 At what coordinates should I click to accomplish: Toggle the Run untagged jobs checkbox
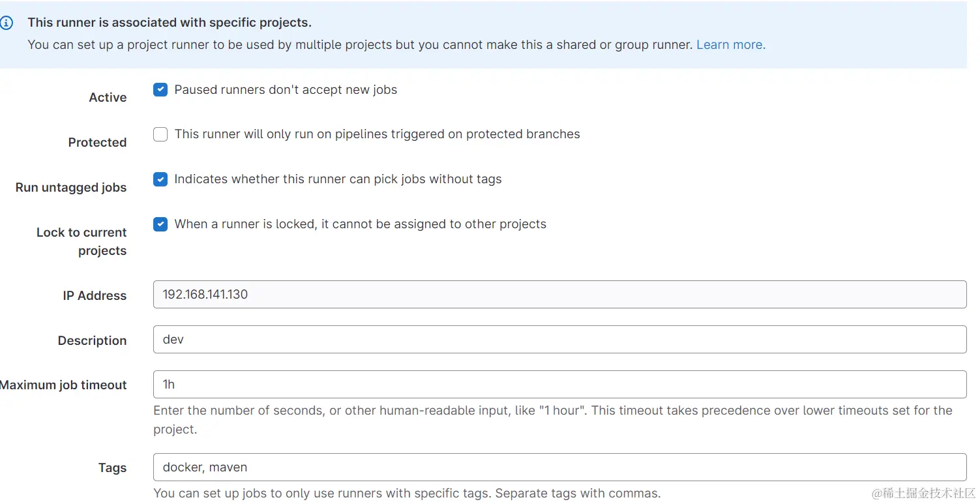pyautogui.click(x=160, y=179)
